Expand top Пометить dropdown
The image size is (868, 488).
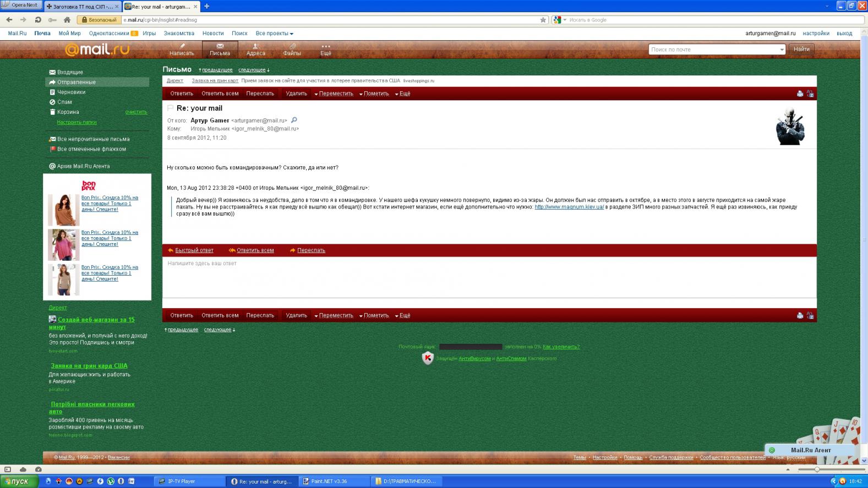point(374,94)
